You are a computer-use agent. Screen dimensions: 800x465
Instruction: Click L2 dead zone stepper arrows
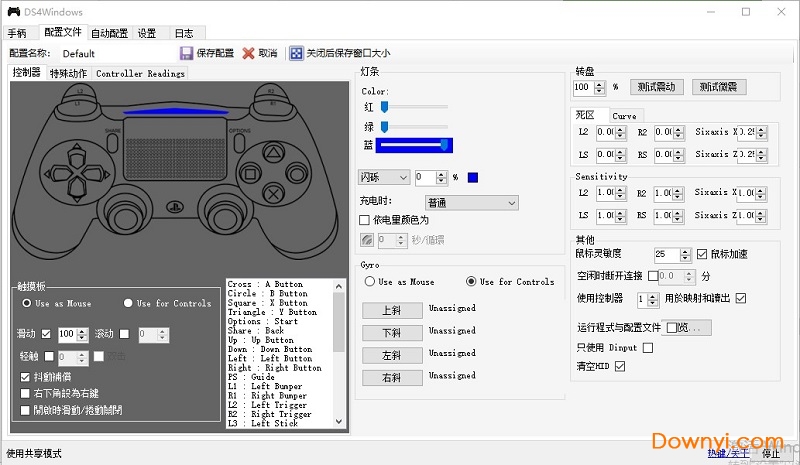620,133
